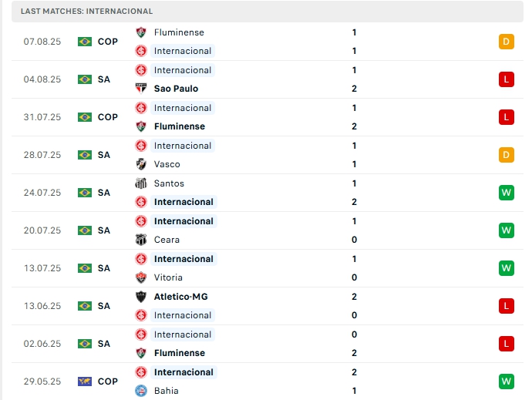Screen dimensions: 532x400
Task: Click the SA league label dated 20.07.25
Action: (104, 230)
